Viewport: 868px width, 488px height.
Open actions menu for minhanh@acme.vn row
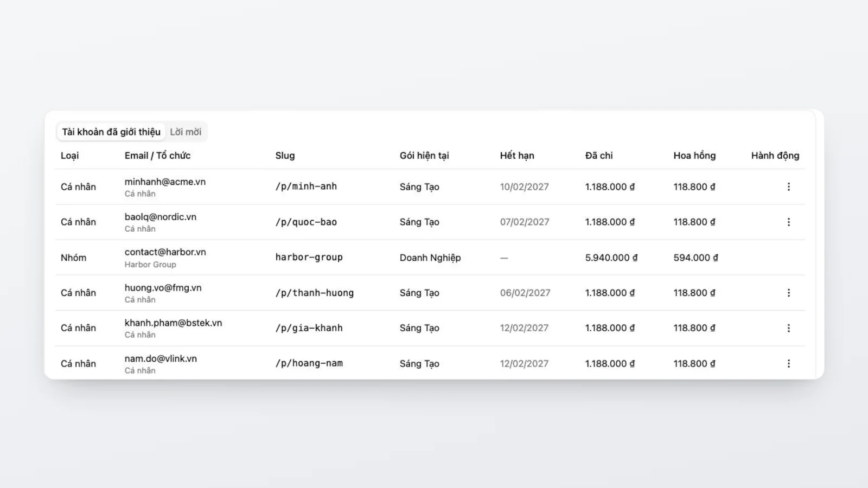[x=788, y=187]
